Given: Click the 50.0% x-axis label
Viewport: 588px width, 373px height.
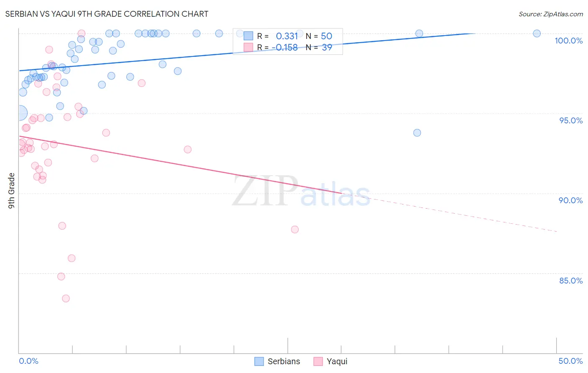Looking at the screenshot, I should 570,361.
